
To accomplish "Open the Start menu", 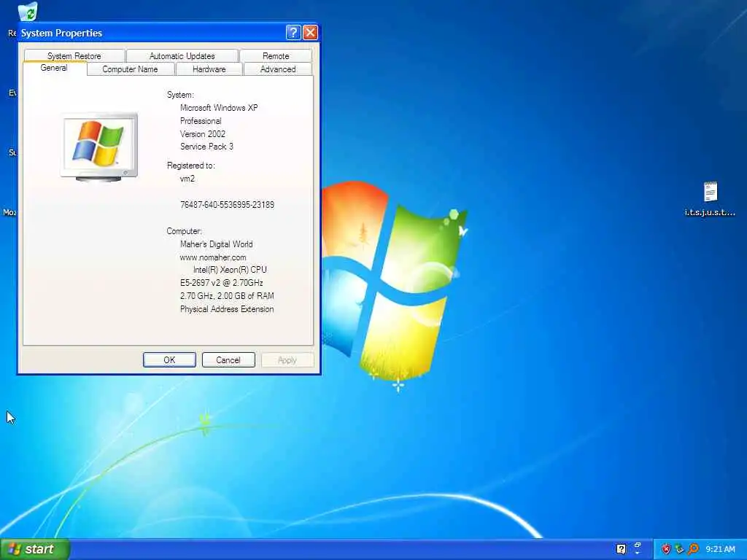I will (x=34, y=549).
